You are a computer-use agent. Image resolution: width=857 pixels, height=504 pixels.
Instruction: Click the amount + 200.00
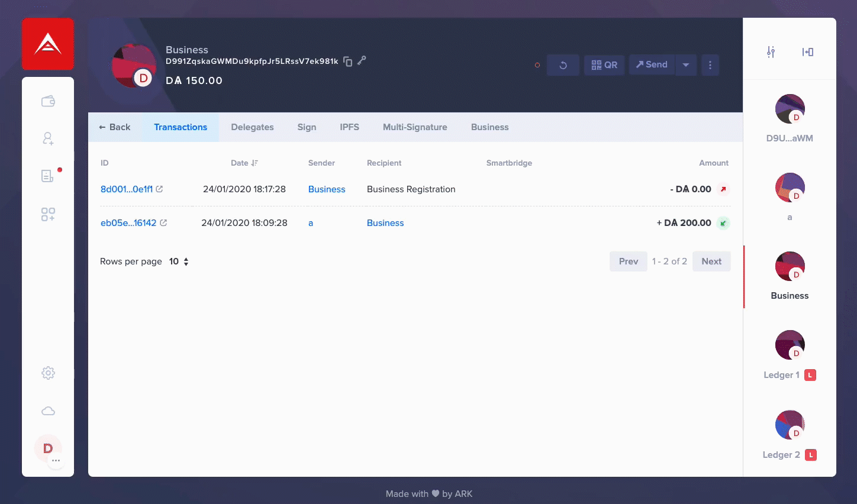click(684, 223)
